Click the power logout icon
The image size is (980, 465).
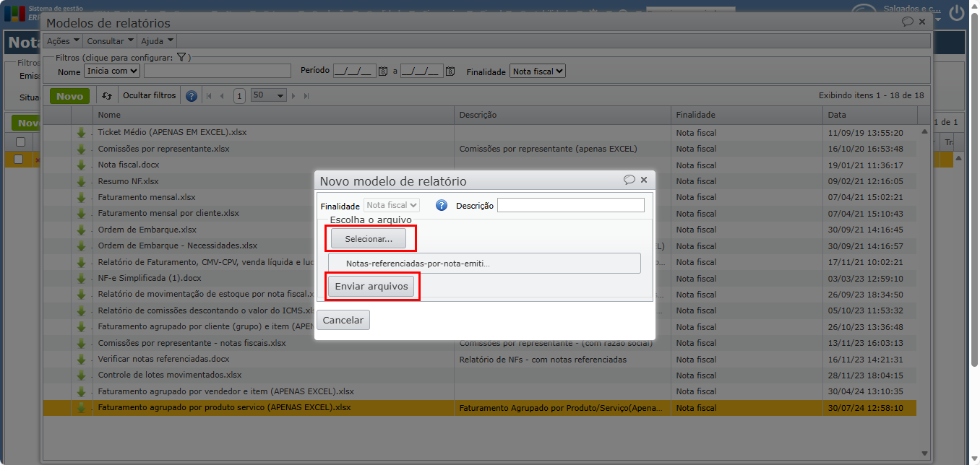[x=958, y=14]
